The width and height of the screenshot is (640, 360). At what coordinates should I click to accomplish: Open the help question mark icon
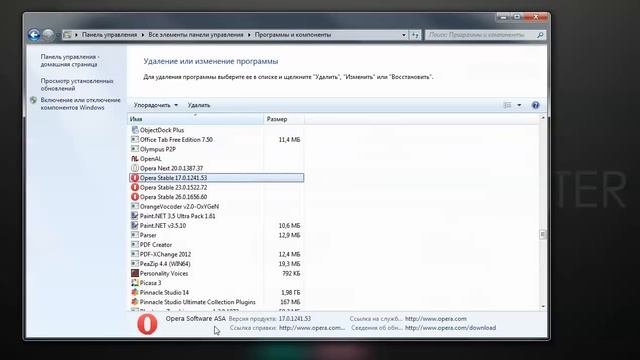click(x=536, y=105)
